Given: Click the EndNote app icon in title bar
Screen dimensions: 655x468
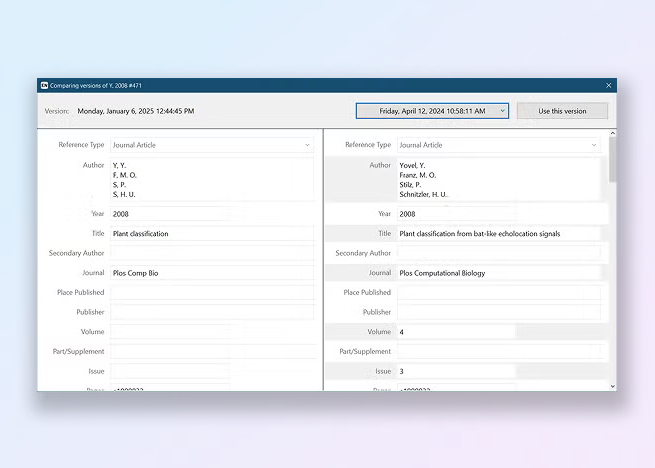Looking at the screenshot, I should coord(44,86).
